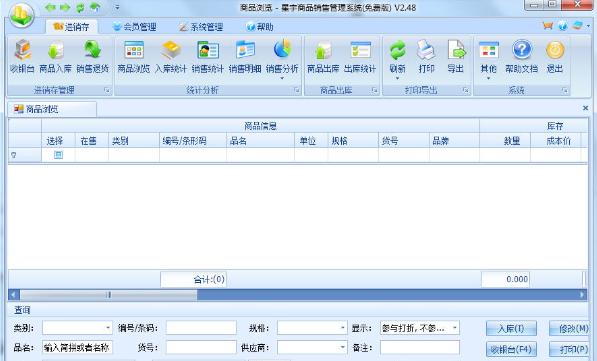
Task: Expand the arrow beside the top-right style icon
Action: coord(589,26)
